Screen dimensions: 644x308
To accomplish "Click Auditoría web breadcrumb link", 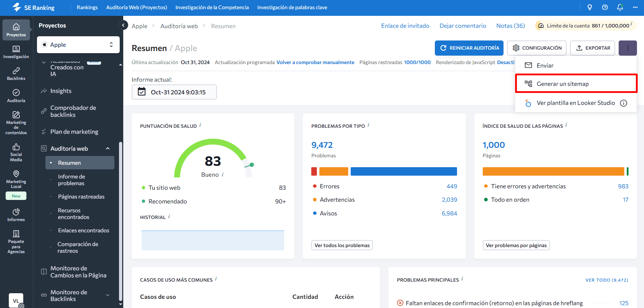I will pos(179,26).
